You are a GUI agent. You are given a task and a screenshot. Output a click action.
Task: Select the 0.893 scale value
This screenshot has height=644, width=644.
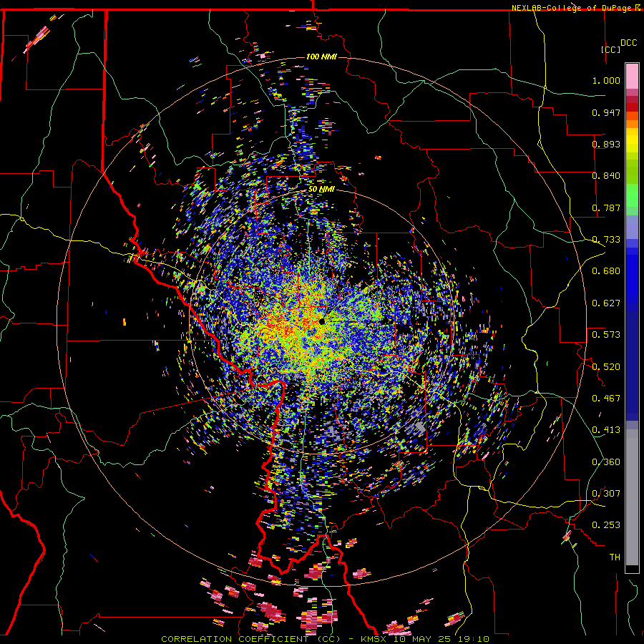[x=606, y=144]
